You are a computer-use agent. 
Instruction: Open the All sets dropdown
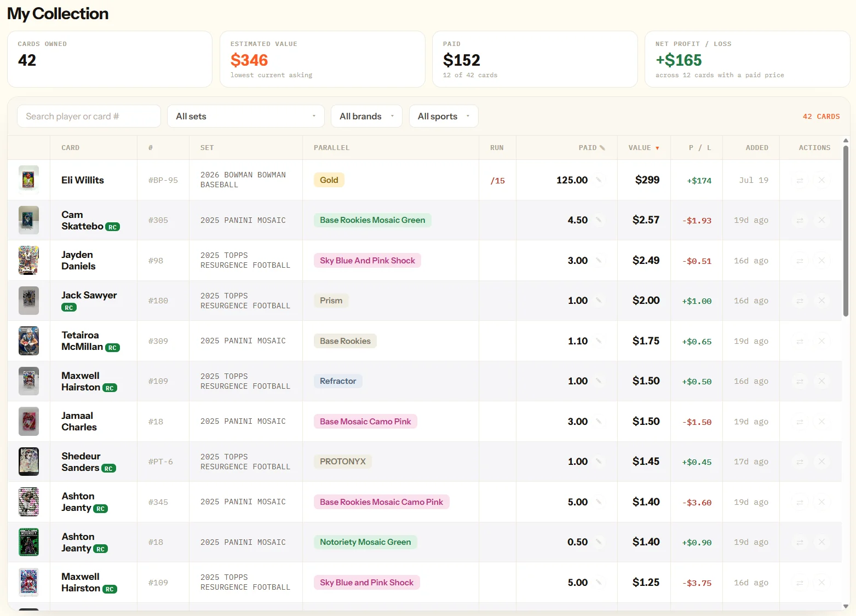(x=246, y=116)
